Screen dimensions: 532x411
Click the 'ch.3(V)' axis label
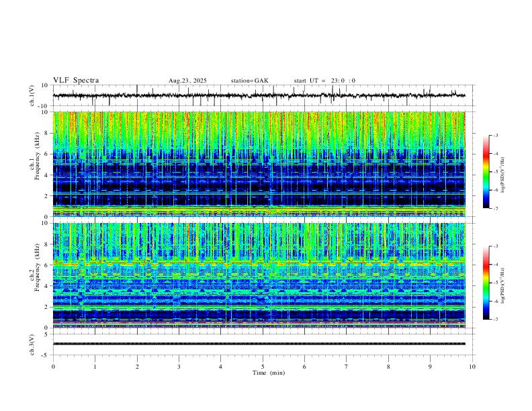pos(32,345)
